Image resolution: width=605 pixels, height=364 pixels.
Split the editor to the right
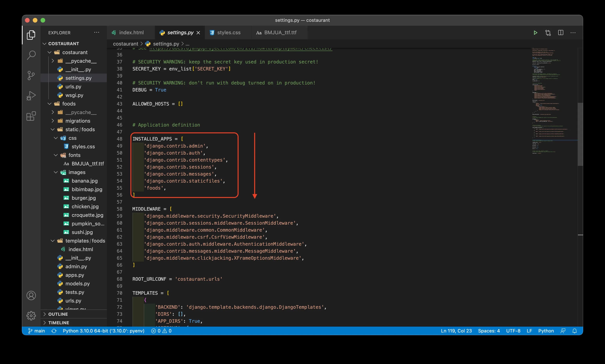[x=561, y=33]
